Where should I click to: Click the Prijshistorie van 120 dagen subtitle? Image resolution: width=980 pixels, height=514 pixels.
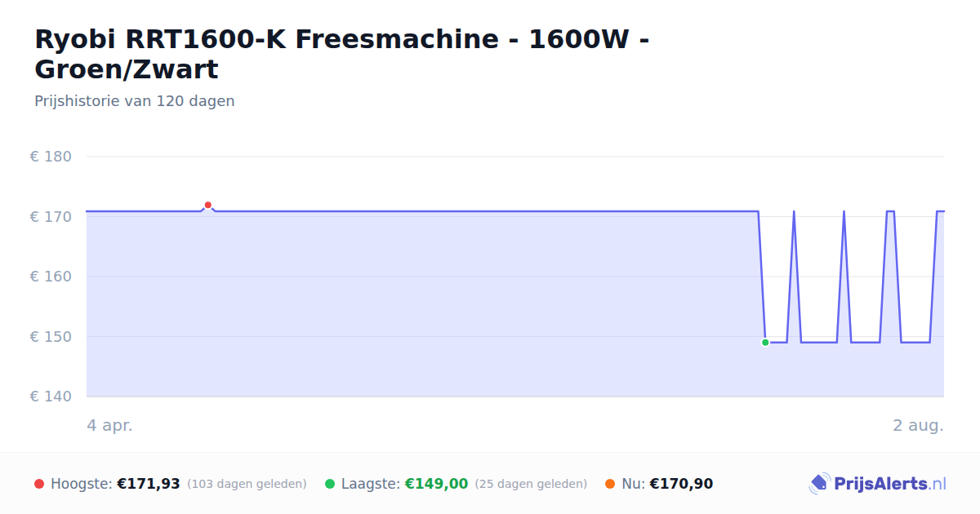click(x=135, y=101)
